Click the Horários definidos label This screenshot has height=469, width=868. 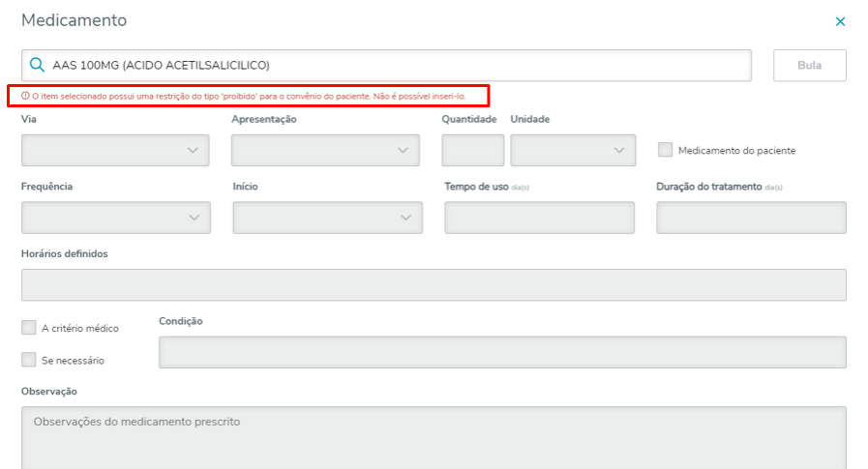coord(64,254)
